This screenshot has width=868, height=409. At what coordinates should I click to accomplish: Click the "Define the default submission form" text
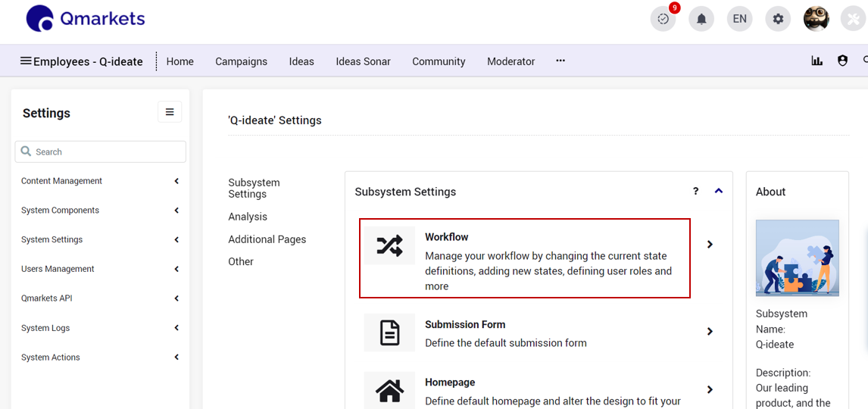coord(506,342)
